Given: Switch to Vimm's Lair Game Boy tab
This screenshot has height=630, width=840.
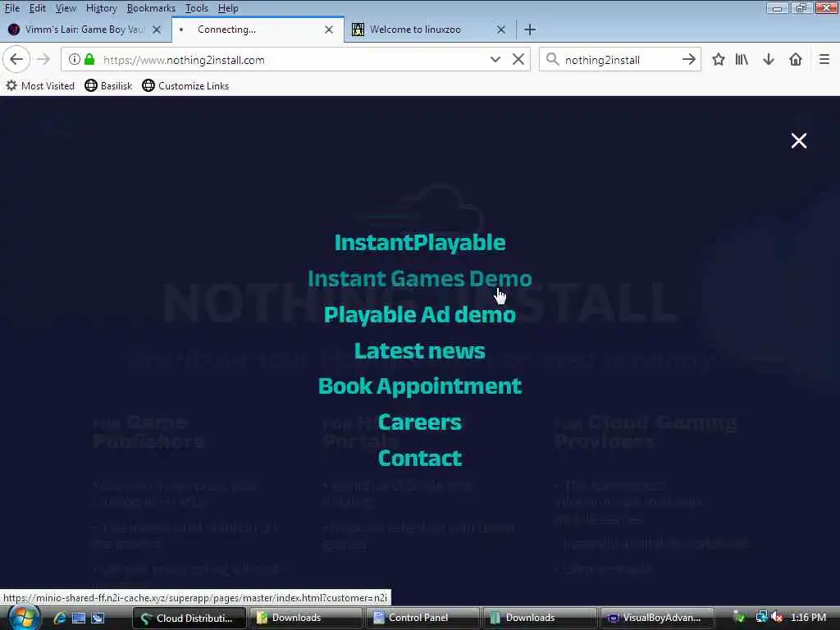Looking at the screenshot, I should [x=84, y=30].
